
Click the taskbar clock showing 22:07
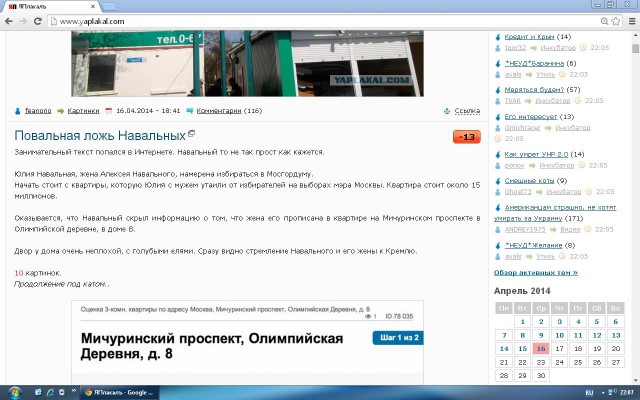[627, 393]
